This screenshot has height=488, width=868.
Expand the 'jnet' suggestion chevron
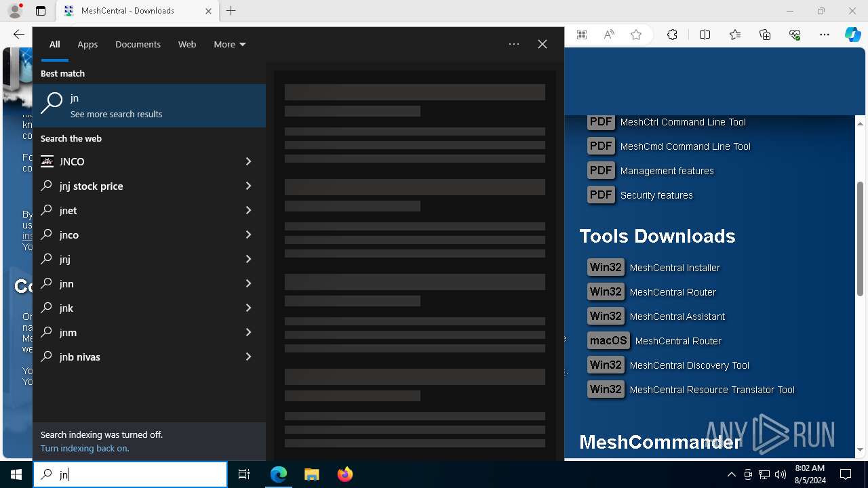pos(248,210)
